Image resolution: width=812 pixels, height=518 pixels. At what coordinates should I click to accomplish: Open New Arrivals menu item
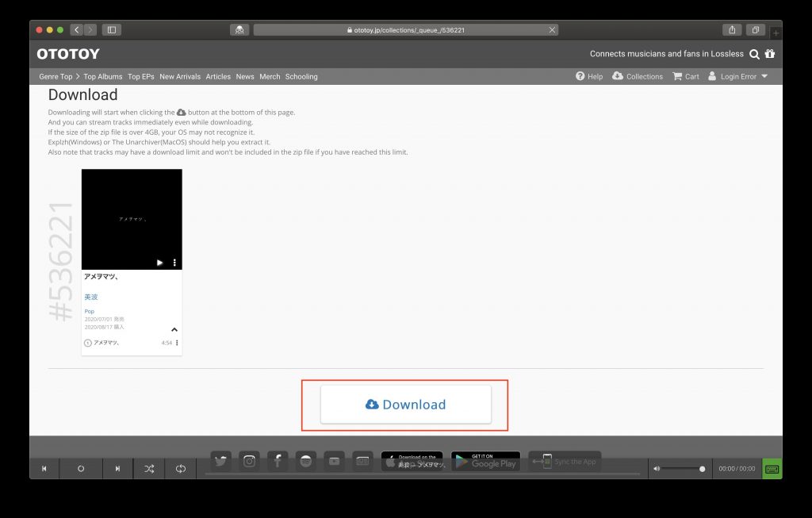point(180,77)
